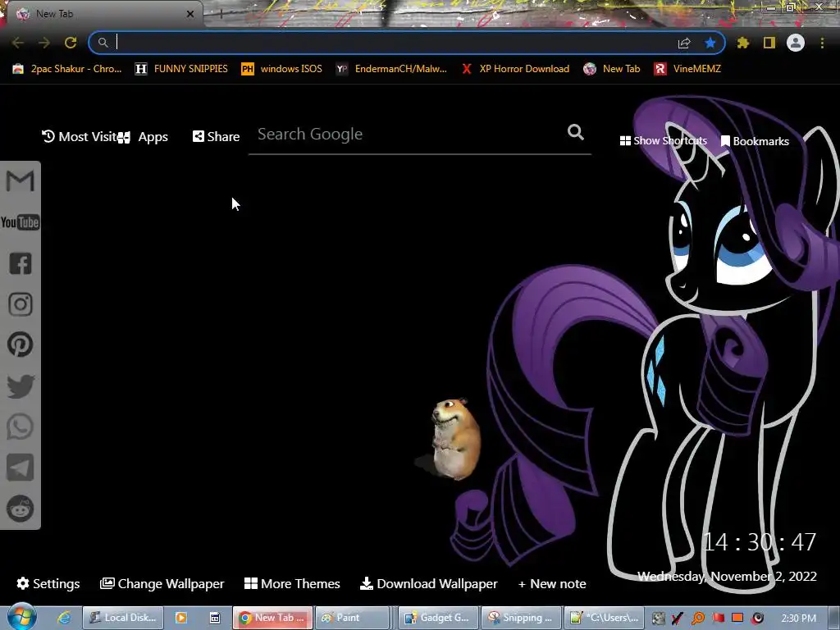The height and width of the screenshot is (630, 840).
Task: Toggle the bookmark star
Action: (x=710, y=43)
